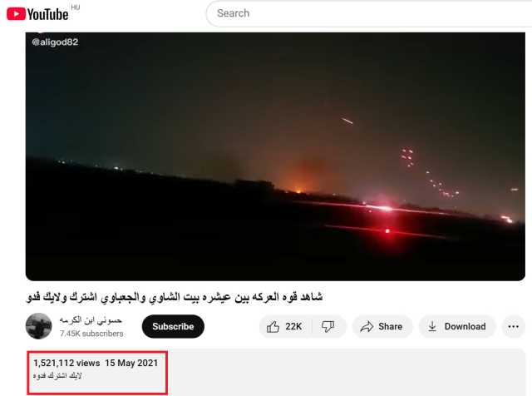Click the red YouTube play-button emblem
Screen dimensions: 532x396
tap(16, 14)
